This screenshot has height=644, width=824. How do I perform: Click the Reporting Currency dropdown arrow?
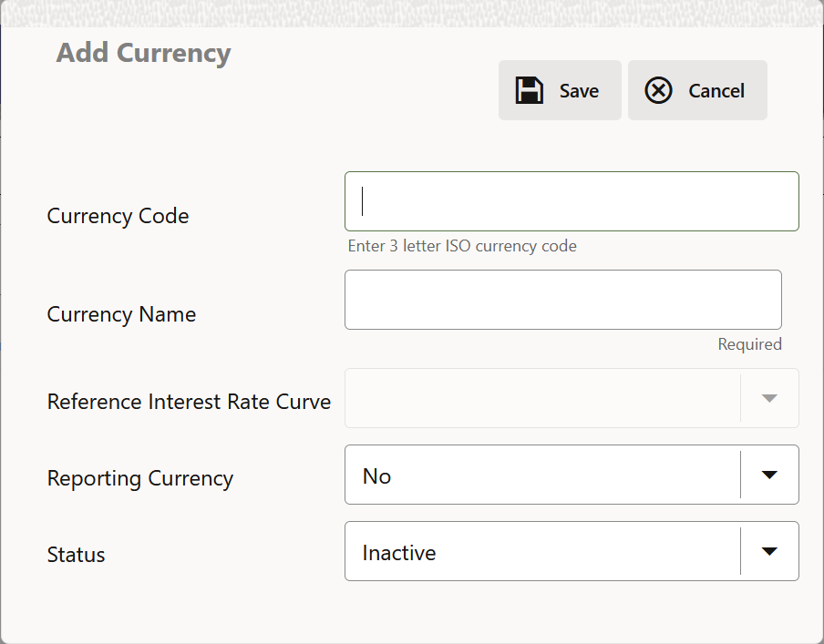pyautogui.click(x=768, y=475)
